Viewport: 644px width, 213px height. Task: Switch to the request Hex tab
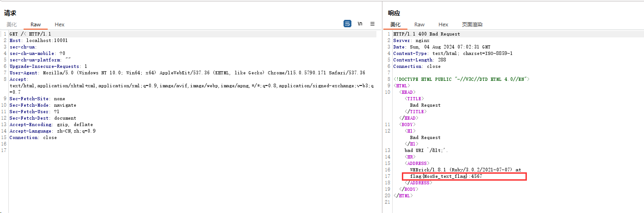[x=60, y=24]
